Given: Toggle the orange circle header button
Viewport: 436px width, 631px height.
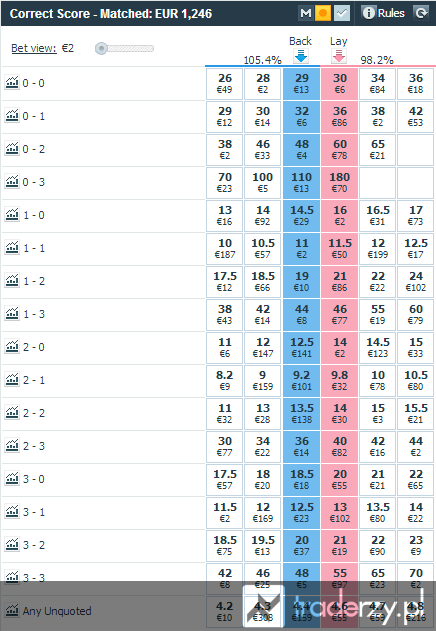Looking at the screenshot, I should pos(322,13).
